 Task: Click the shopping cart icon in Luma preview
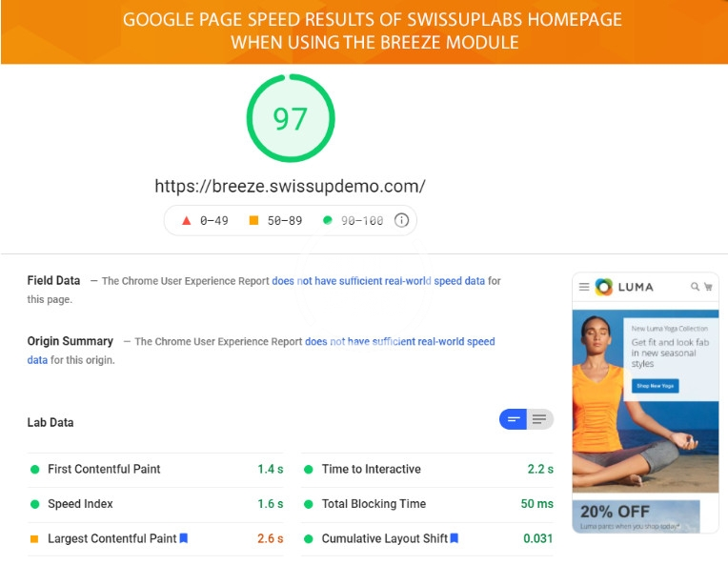point(708,286)
